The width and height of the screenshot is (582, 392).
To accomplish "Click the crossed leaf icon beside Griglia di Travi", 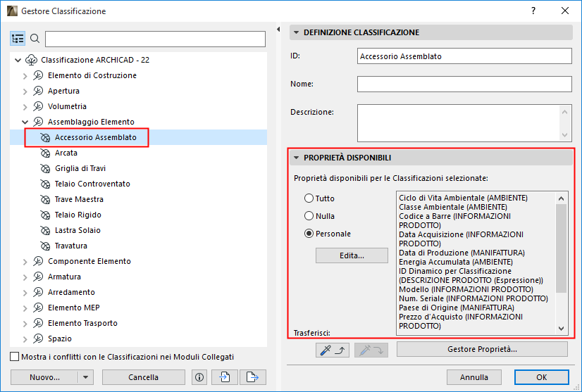I will [x=45, y=168].
